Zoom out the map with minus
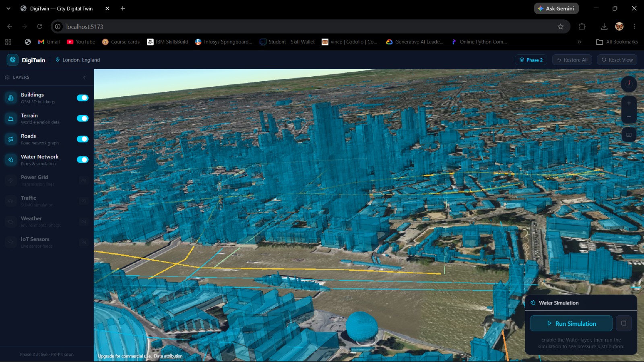644x362 pixels. 629,117
